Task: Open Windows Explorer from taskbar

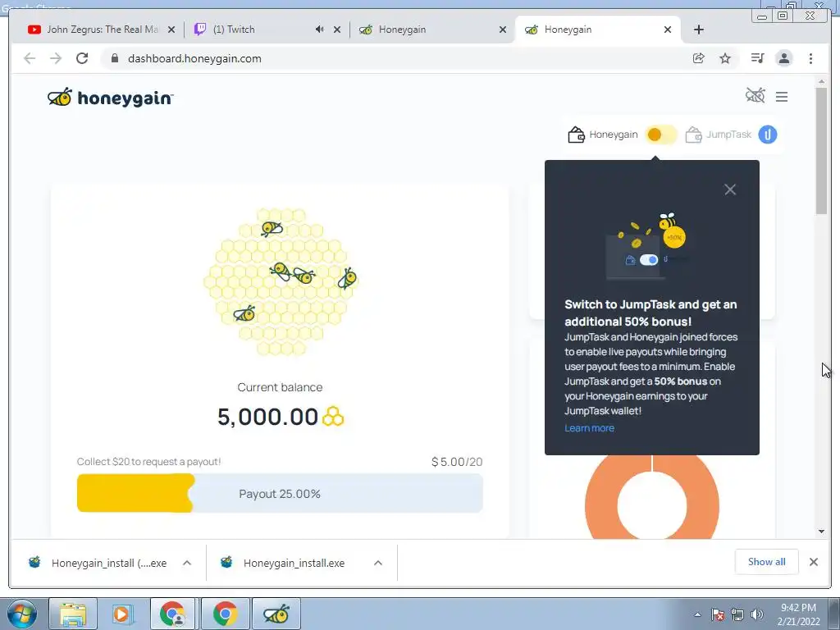Action: [73, 614]
